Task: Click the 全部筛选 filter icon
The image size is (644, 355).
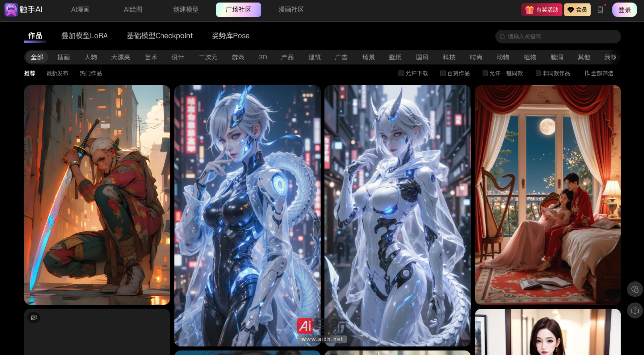Action: coord(588,73)
